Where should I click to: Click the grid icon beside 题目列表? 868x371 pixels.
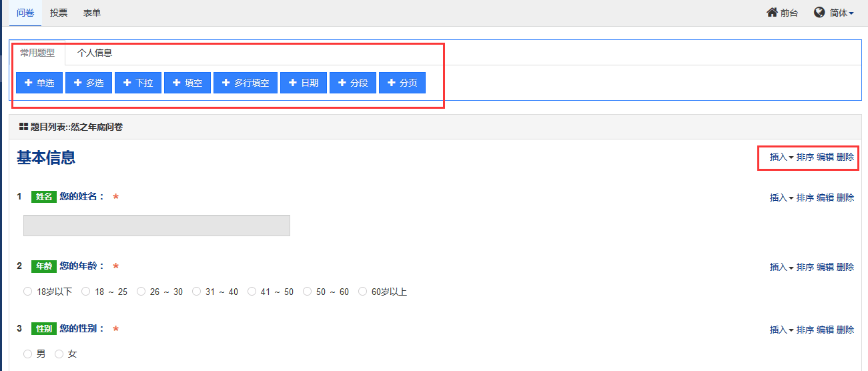[23, 127]
